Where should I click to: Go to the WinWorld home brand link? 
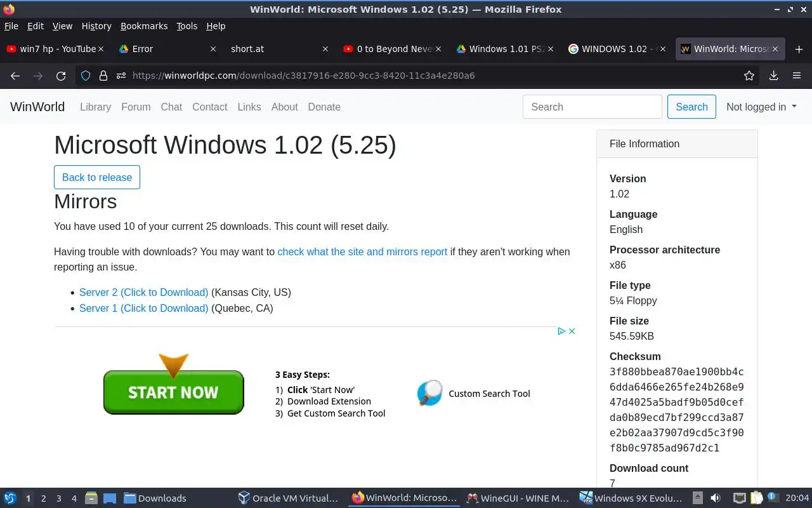tap(37, 107)
